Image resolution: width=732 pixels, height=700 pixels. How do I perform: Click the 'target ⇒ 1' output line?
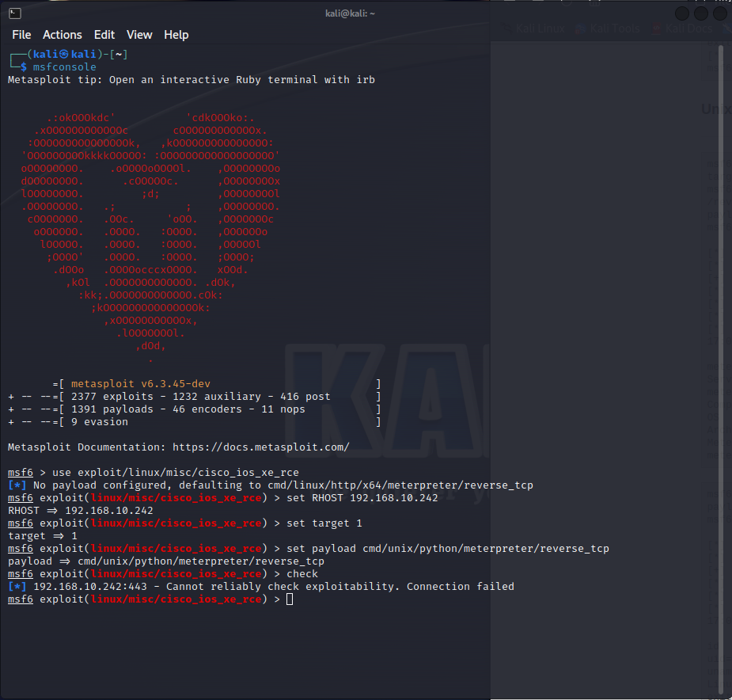(43, 535)
